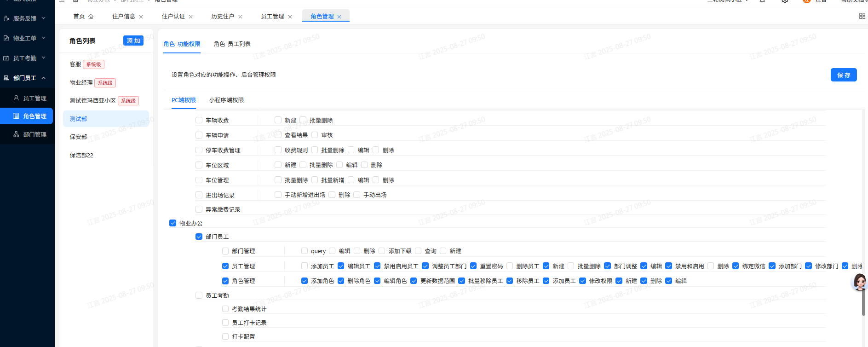The height and width of the screenshot is (347, 868).
Task: Switch to 小程序端权限 tab
Action: [226, 100]
